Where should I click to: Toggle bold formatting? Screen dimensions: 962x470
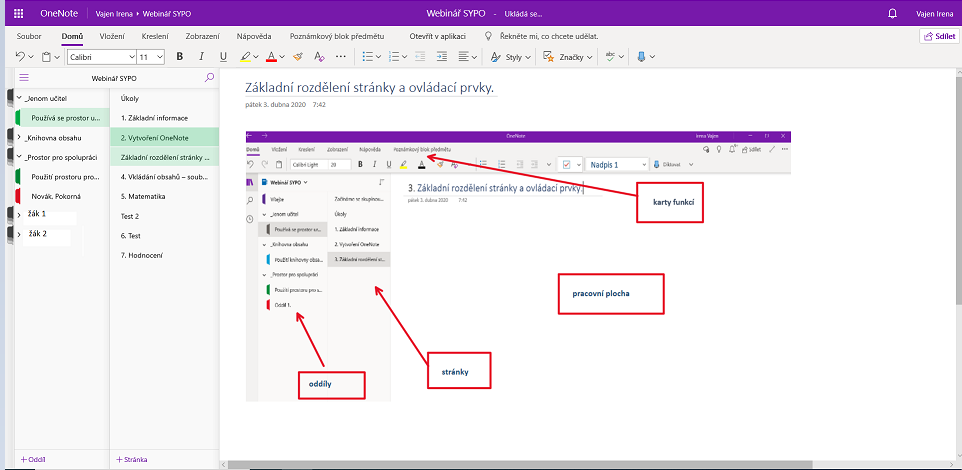click(180, 56)
